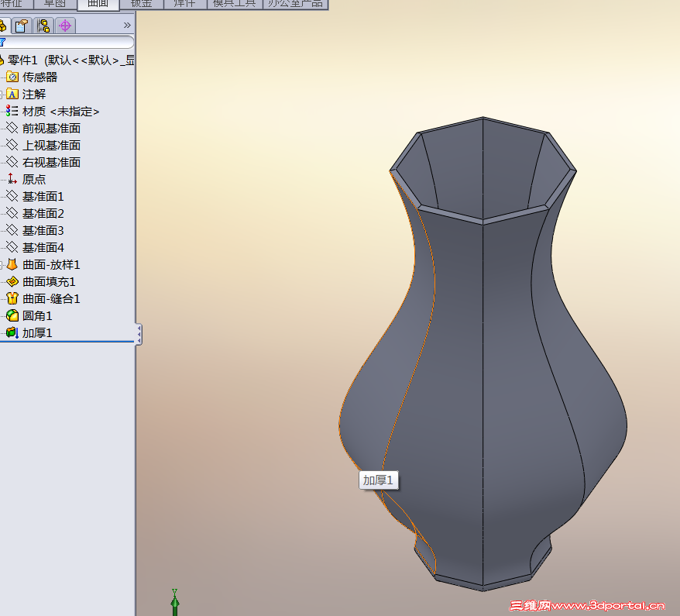
Task: Click the 上视基准面 plane icon
Action: tap(12, 145)
